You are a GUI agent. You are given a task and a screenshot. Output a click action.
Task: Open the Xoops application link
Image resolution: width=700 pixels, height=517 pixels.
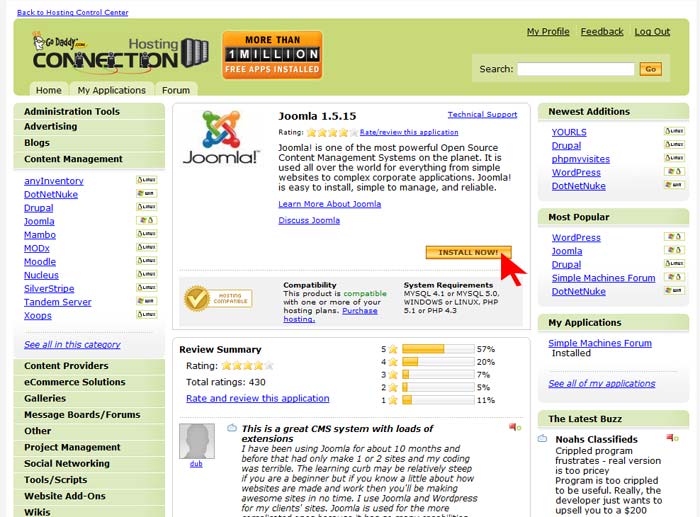click(x=38, y=316)
